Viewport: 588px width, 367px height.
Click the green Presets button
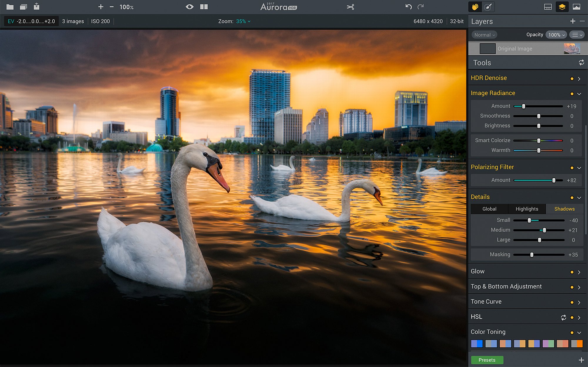(487, 360)
